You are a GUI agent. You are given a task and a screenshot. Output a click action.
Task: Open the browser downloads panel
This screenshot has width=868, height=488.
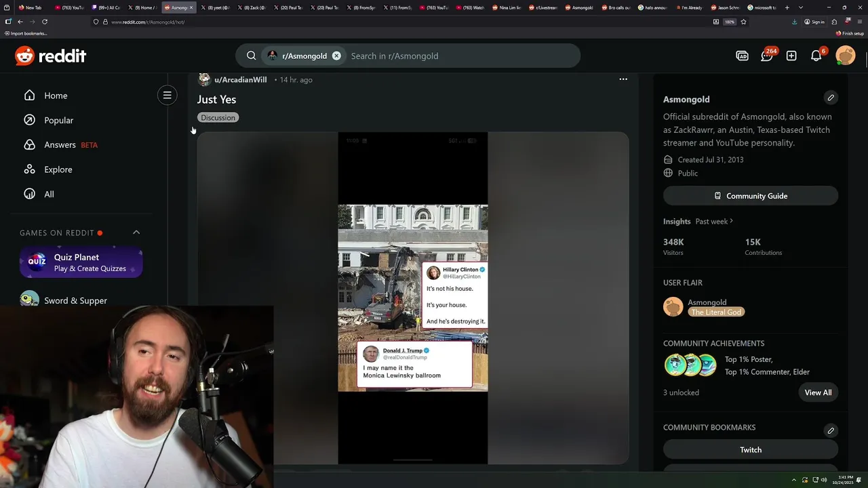[x=795, y=22]
